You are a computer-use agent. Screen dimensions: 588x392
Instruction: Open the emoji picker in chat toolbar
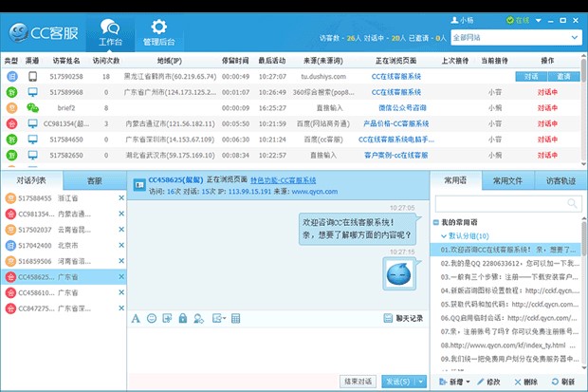pyautogui.click(x=152, y=318)
